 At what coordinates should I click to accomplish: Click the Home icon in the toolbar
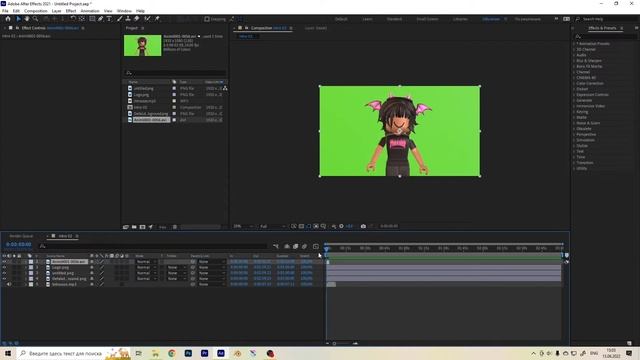[8, 19]
